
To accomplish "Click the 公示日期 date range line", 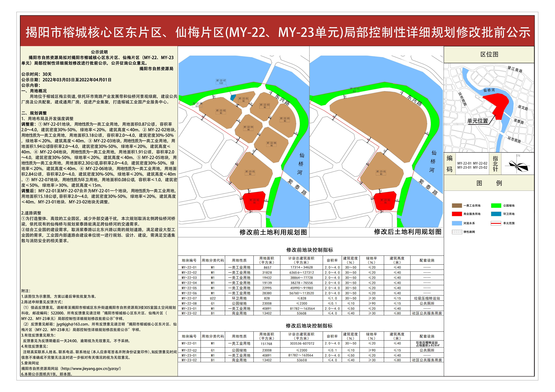I will click(x=66, y=80).
